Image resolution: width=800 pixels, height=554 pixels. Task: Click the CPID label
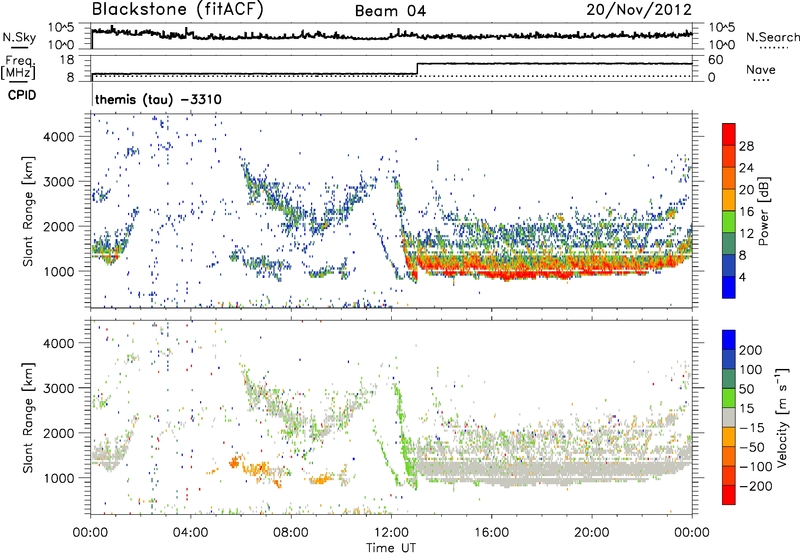click(22, 95)
